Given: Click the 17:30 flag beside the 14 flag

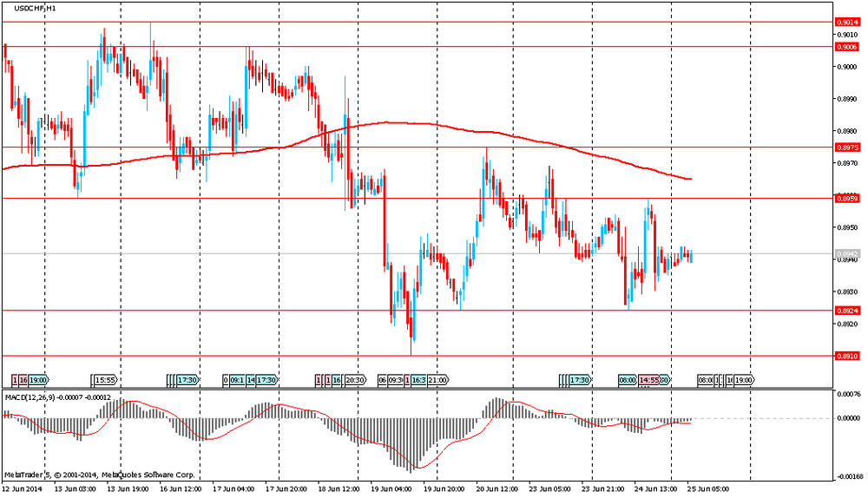Looking at the screenshot, I should coord(266,380).
